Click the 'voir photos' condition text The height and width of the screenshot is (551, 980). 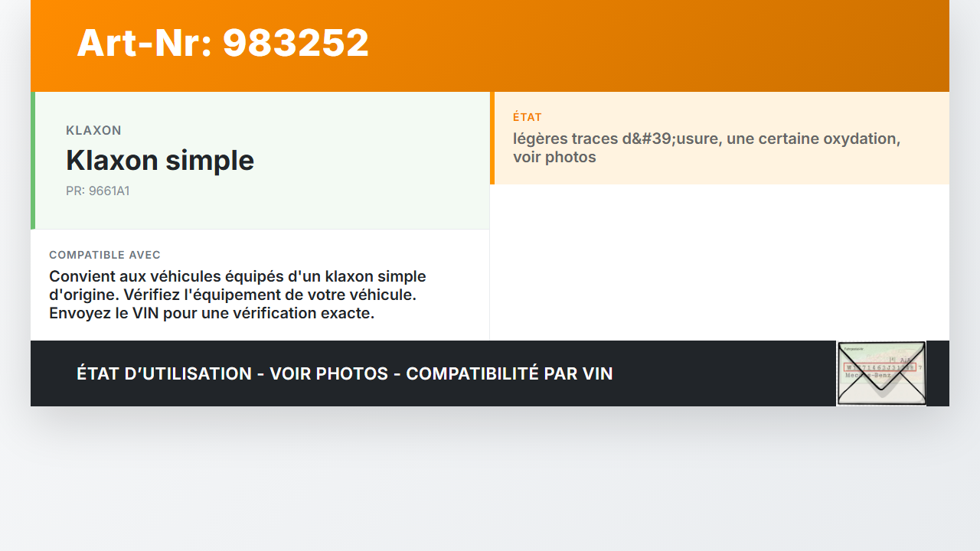coord(554,157)
